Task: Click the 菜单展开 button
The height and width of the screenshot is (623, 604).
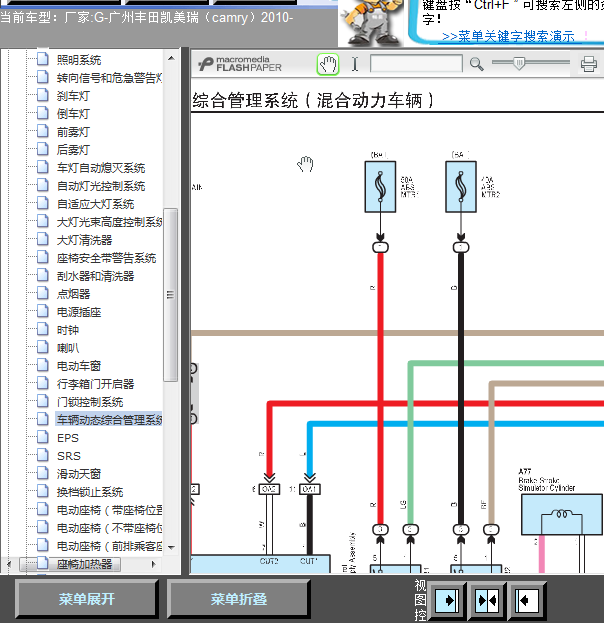Action: click(x=87, y=599)
